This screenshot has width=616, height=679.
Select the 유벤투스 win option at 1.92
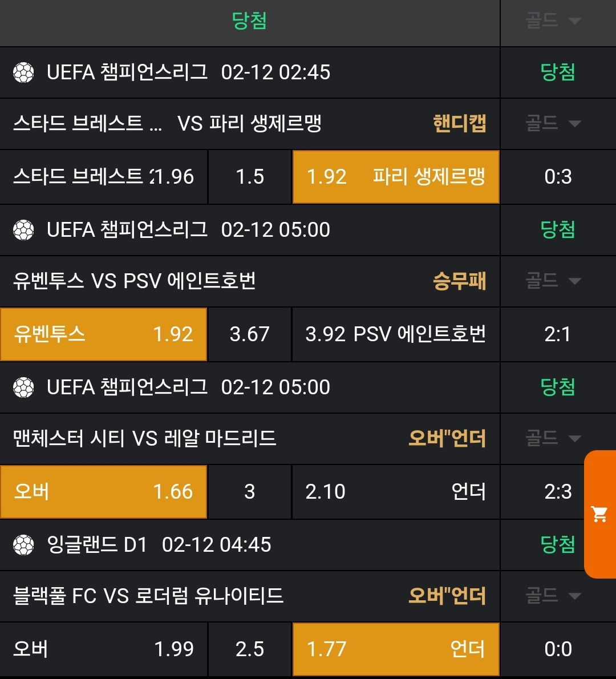click(x=103, y=334)
